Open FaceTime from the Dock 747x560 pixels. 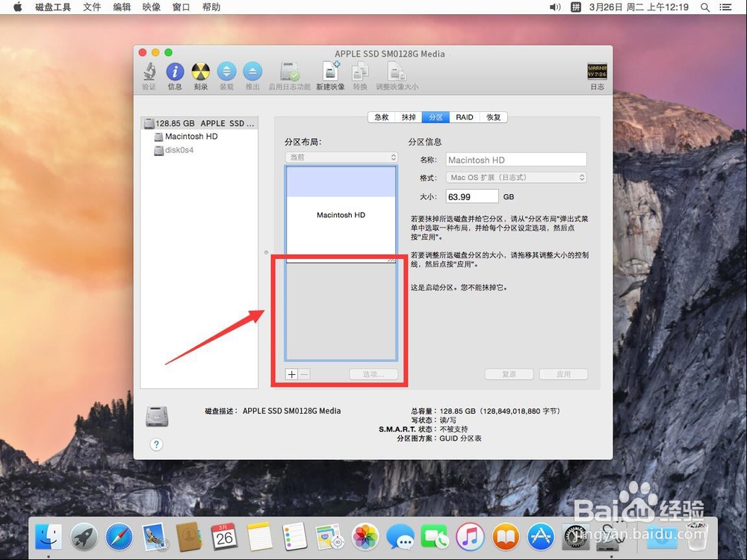point(435,537)
